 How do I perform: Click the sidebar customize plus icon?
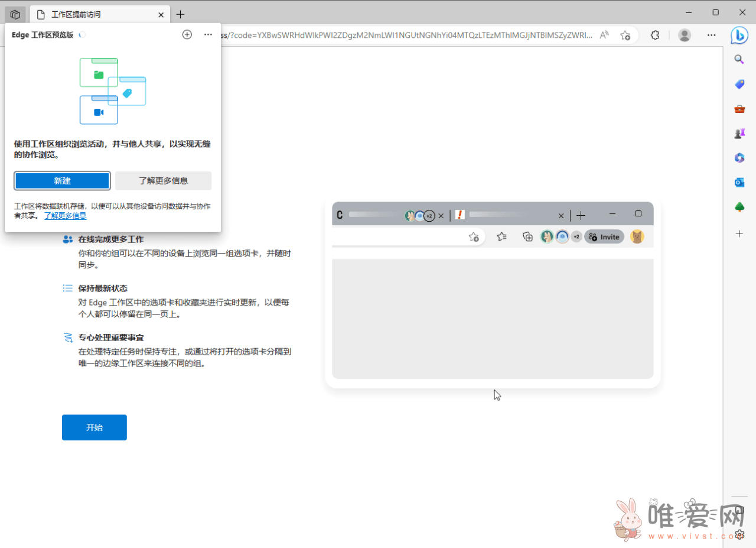point(739,234)
